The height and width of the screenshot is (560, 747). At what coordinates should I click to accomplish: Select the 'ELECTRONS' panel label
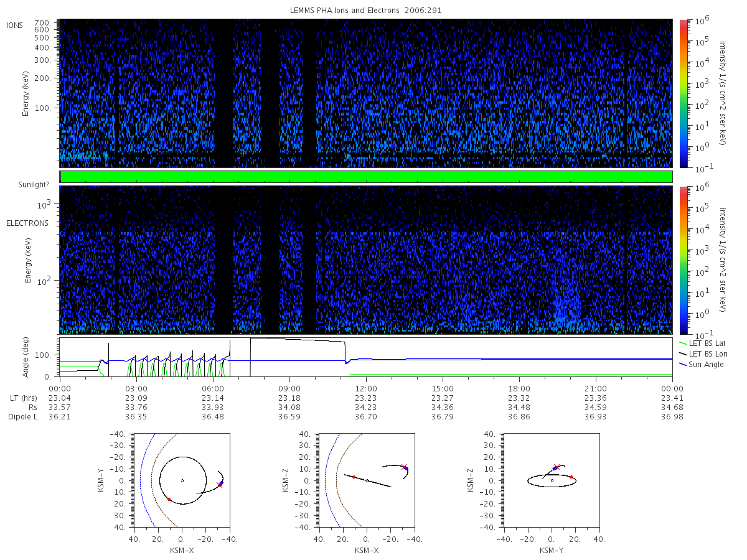(27, 223)
